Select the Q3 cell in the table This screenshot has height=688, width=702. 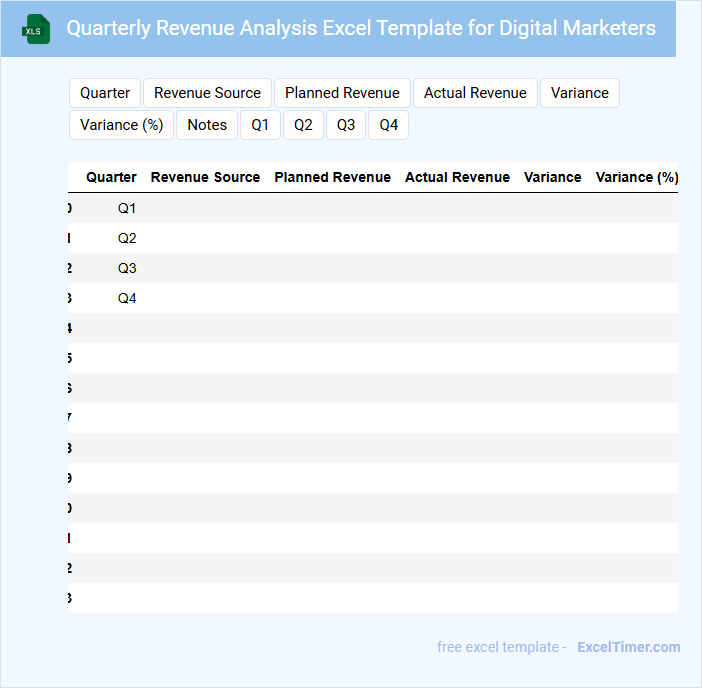click(127, 268)
